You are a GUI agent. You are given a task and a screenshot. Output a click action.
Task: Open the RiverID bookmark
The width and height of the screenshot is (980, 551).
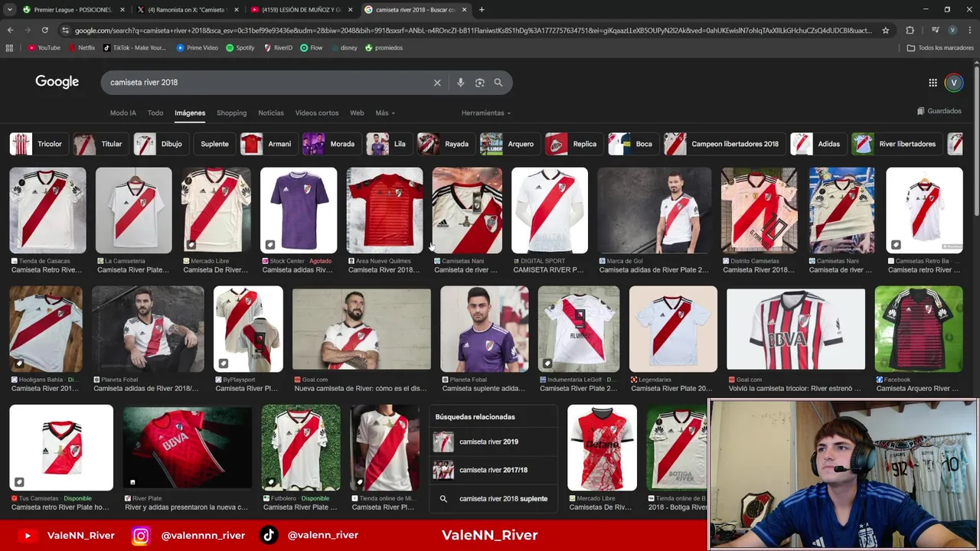[x=278, y=47]
